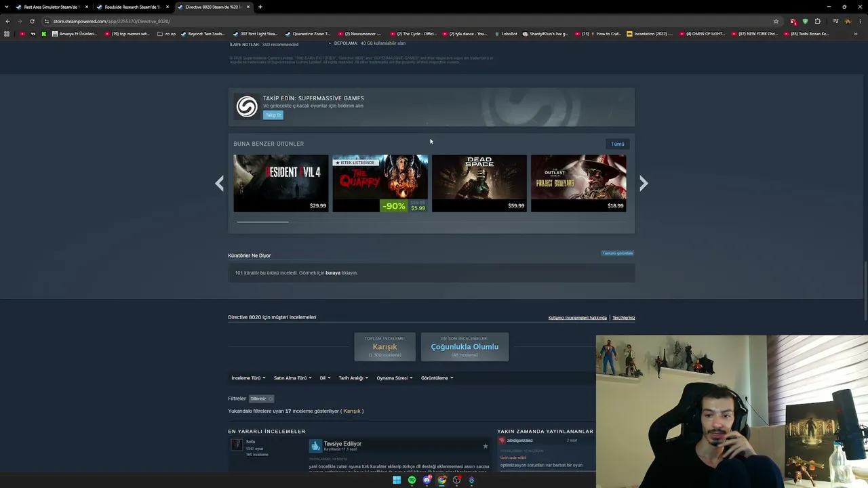
Task: Show next similar products with right arrow
Action: point(644,183)
